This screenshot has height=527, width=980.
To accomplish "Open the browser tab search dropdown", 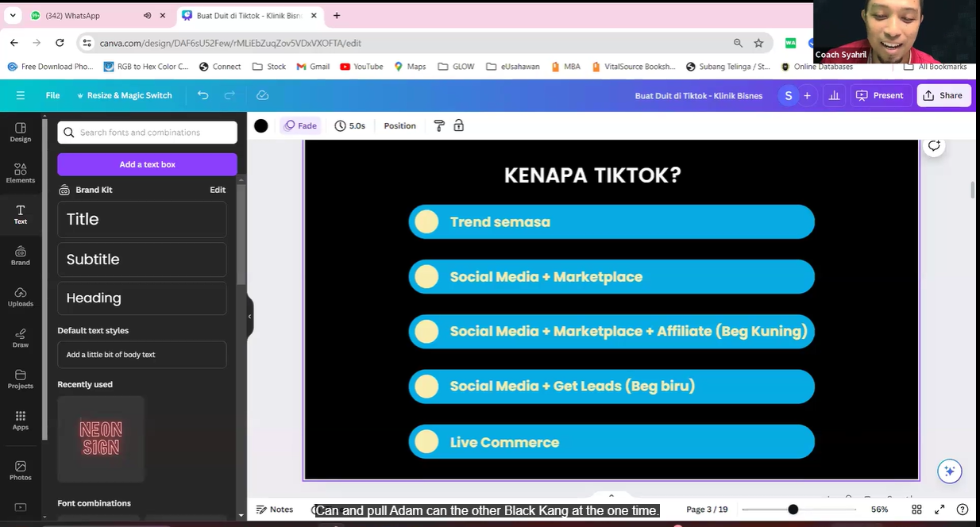I will (x=13, y=16).
